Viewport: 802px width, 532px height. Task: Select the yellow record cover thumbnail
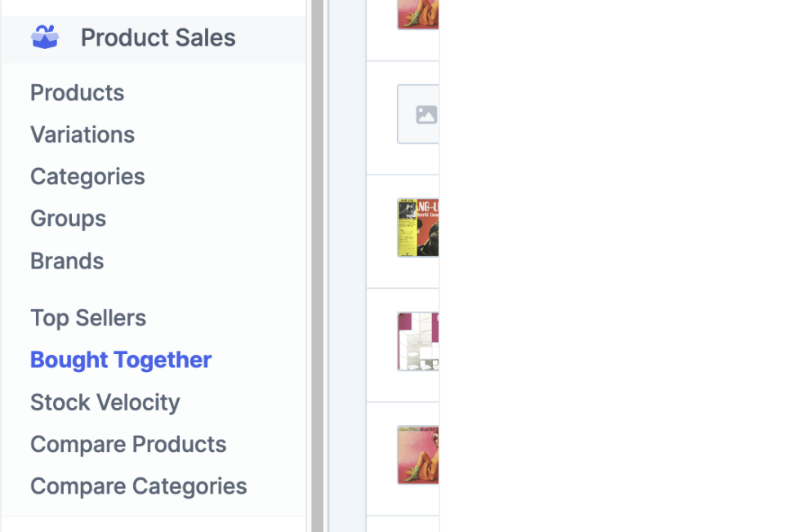[420, 228]
